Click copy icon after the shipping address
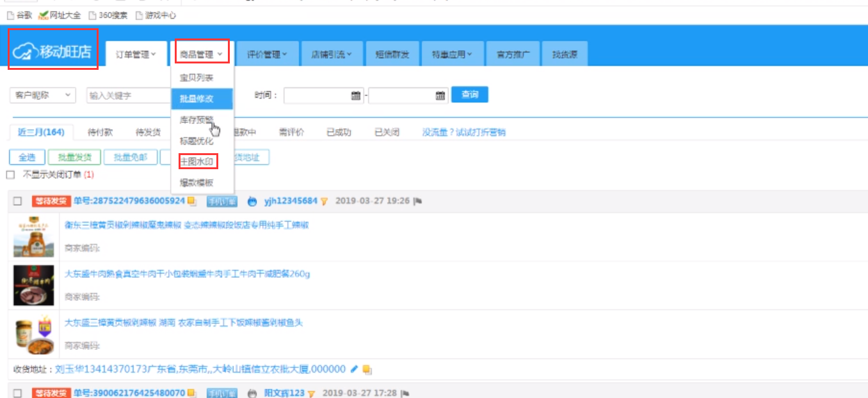Image resolution: width=868 pixels, height=398 pixels. pyautogui.click(x=367, y=369)
